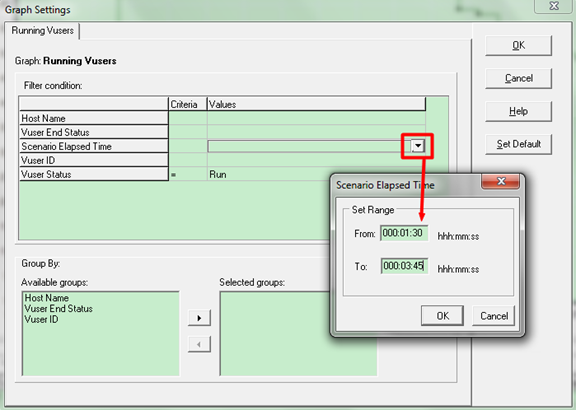Screen dimensions: 576x410
Task: Click the From time field
Action: (404, 233)
